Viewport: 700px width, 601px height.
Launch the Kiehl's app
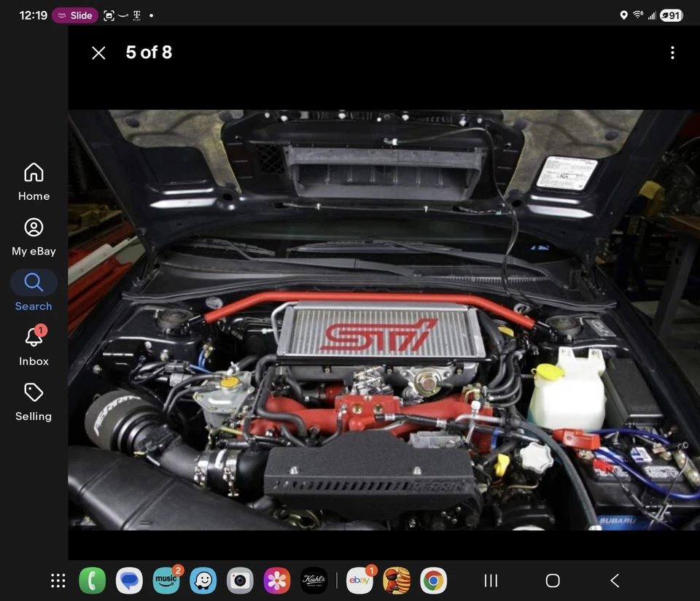click(x=314, y=581)
